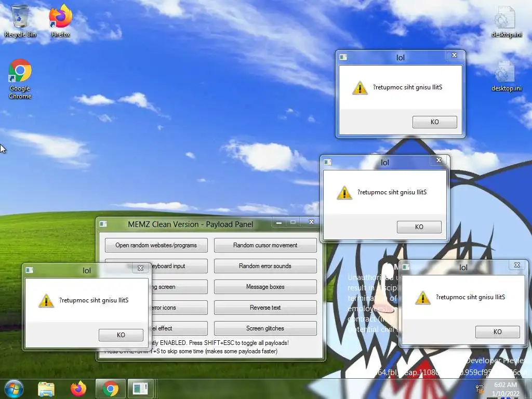Switch to Chrome in the taskbar

[x=110, y=389]
